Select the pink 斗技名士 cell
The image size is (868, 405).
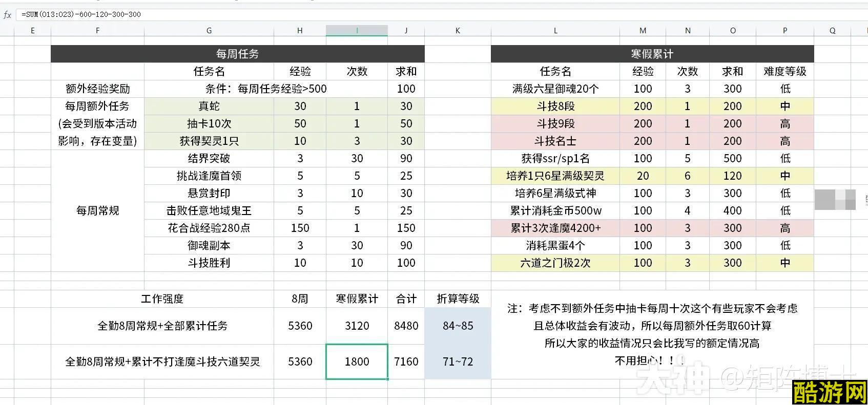pyautogui.click(x=555, y=141)
